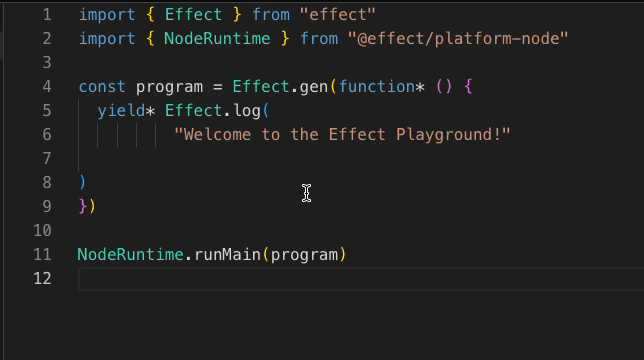Image resolution: width=644 pixels, height=360 pixels.
Task: Click the "Welcome to the Effect Playground!" string
Action: [342, 135]
